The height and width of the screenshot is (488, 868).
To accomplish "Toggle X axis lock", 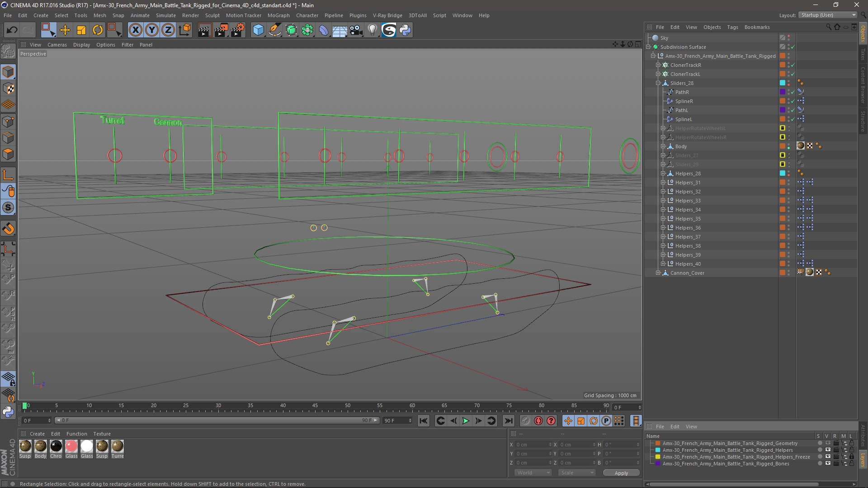I will pos(135,30).
